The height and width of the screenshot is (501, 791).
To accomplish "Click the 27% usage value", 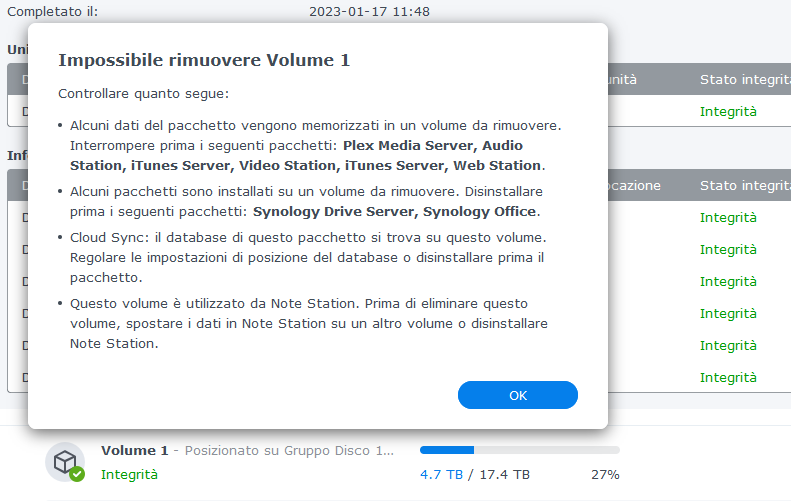I will (605, 474).
